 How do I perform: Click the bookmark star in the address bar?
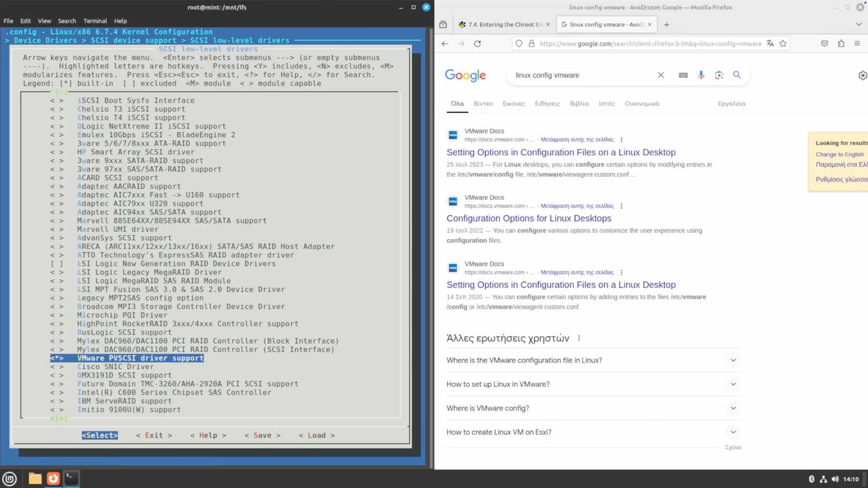pyautogui.click(x=783, y=44)
